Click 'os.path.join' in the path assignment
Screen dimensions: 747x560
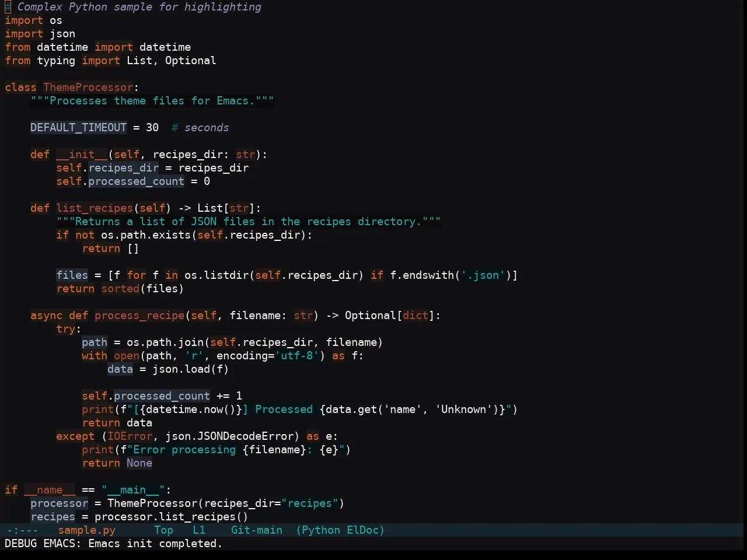point(165,342)
